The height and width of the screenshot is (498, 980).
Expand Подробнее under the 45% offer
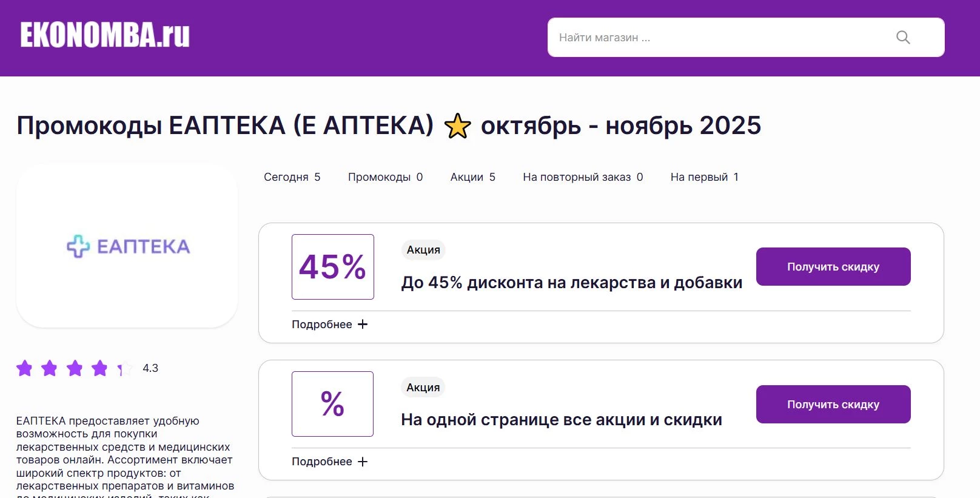coord(329,325)
